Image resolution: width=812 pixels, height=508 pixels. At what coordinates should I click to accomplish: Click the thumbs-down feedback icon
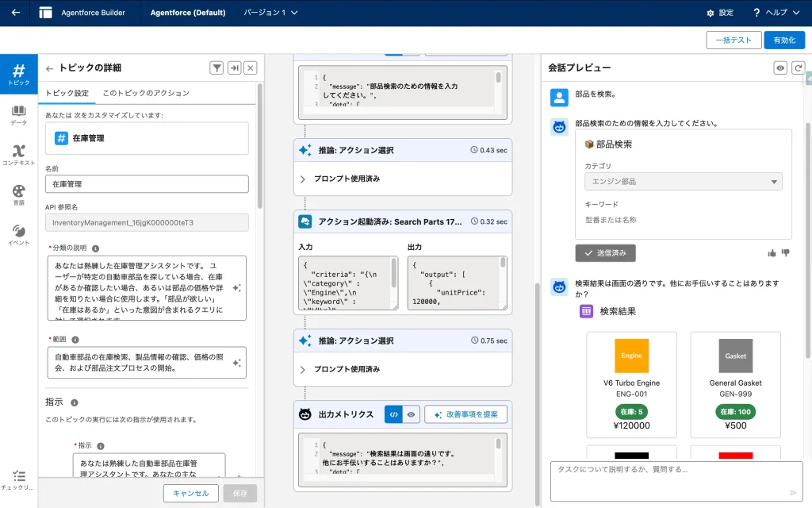(786, 253)
